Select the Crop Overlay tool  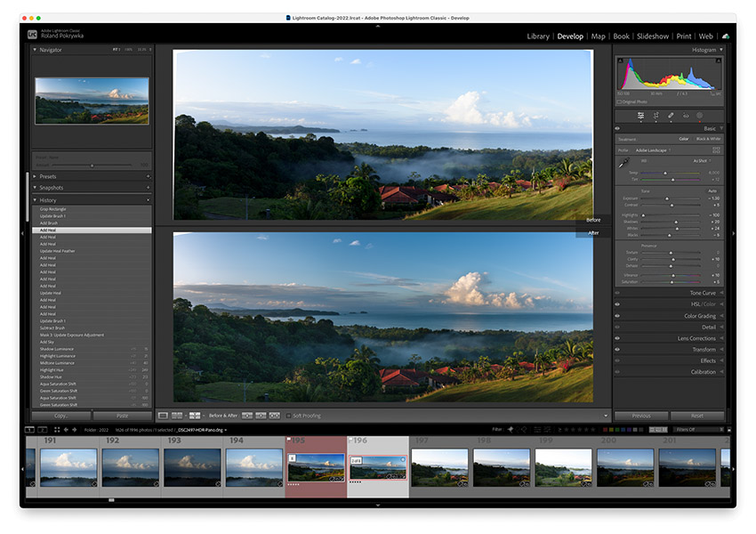point(655,116)
